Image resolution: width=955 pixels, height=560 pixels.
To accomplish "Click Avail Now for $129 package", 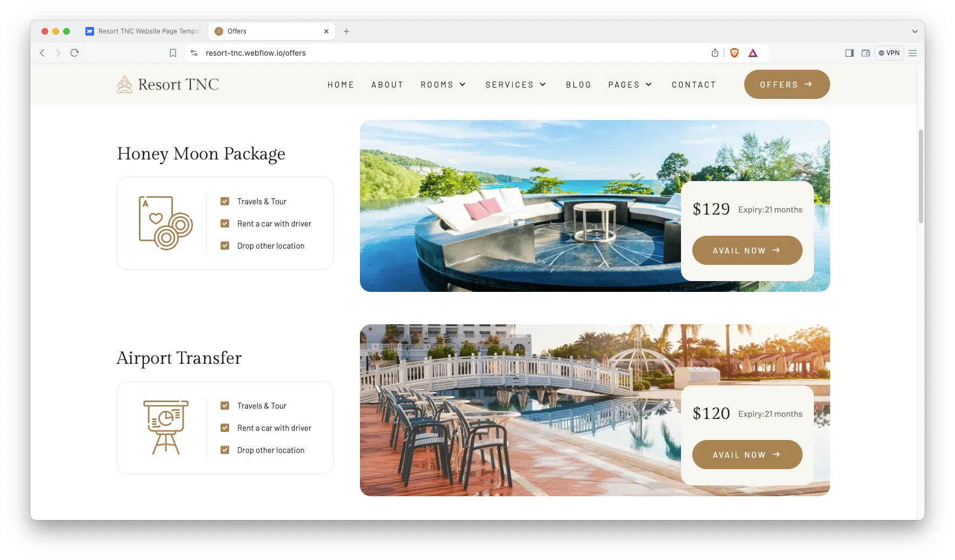I will pos(747,250).
